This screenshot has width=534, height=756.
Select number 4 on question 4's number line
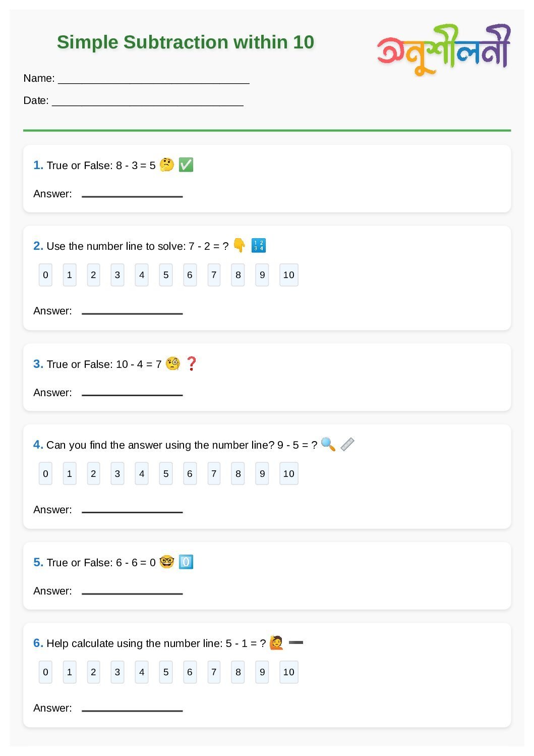142,474
